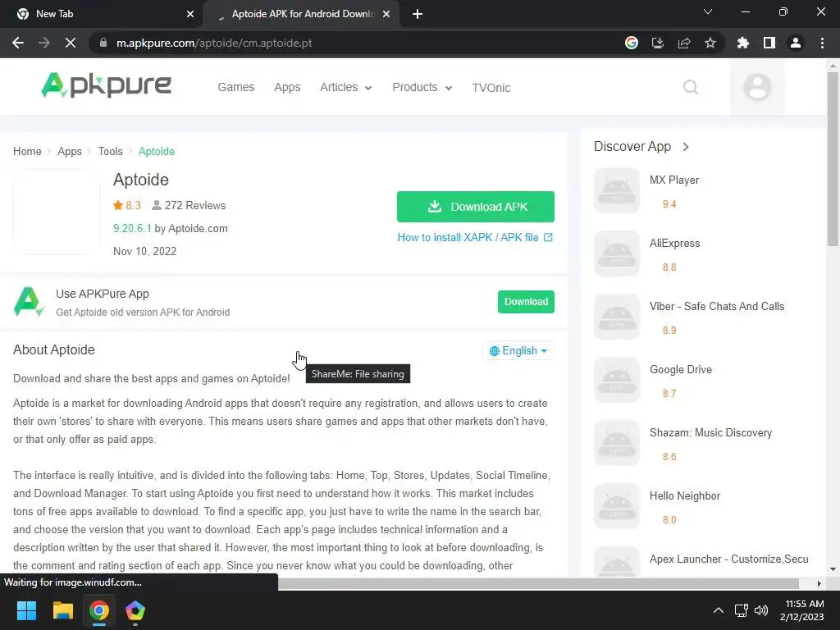This screenshot has width=840, height=630.
Task: Click the install app icon in address bar
Action: (x=657, y=43)
